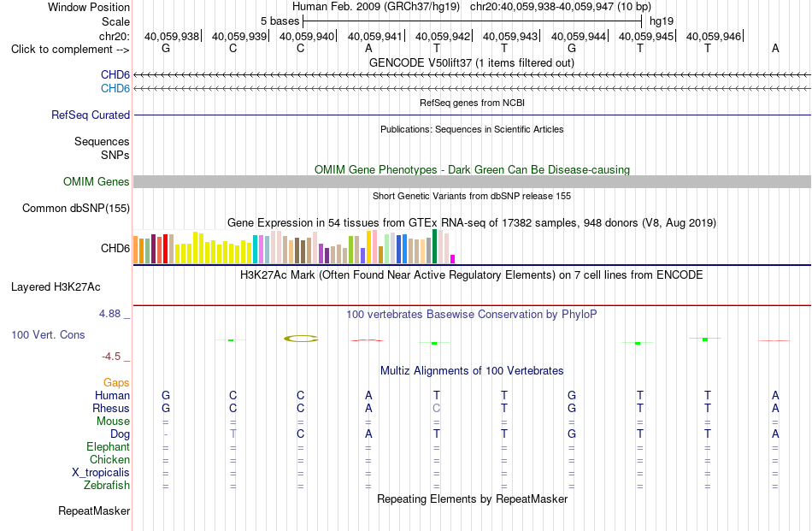Click the OMIM Genes label
This screenshot has height=531, width=812.
tap(96, 182)
